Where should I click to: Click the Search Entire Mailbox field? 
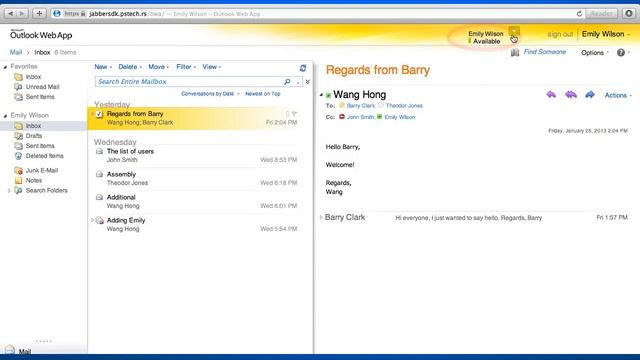coord(189,82)
